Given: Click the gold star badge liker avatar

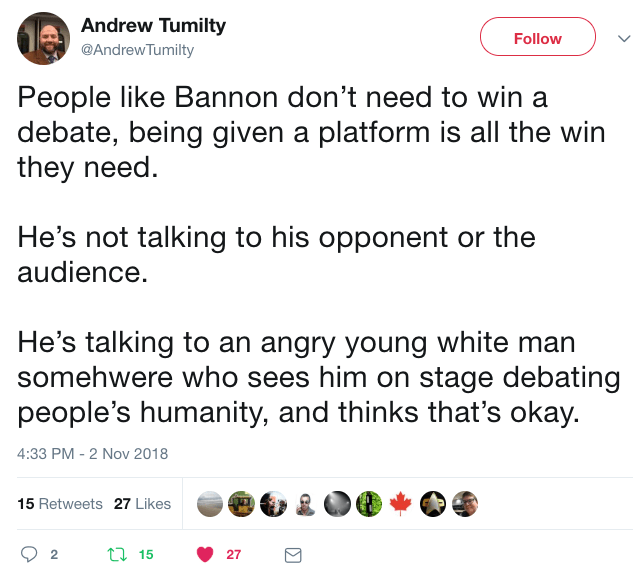Looking at the screenshot, I should (x=433, y=504).
